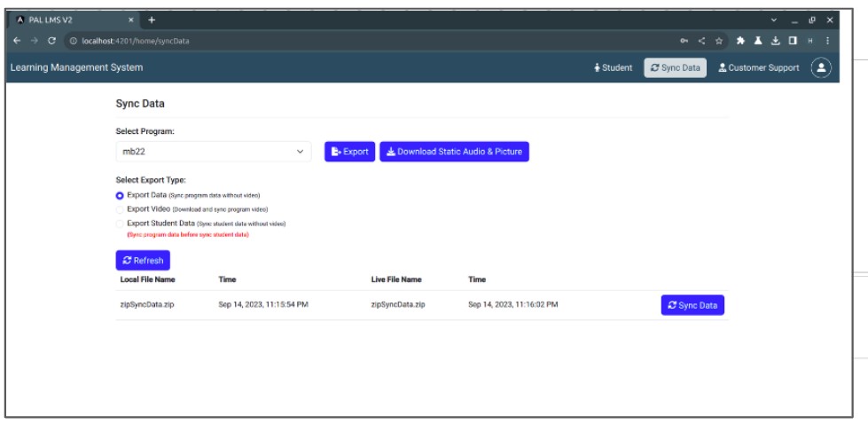Click Local File Name column header
Viewport: 868px width, 424px height.
tap(147, 279)
